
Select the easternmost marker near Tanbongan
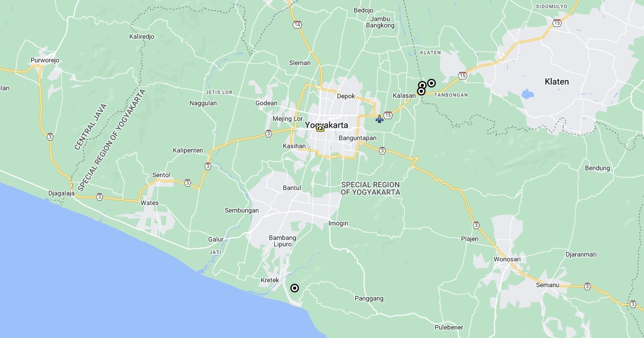point(431,83)
